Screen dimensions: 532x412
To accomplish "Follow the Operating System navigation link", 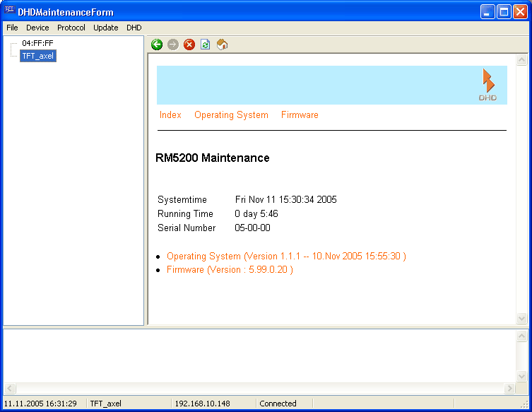I will point(232,115).
